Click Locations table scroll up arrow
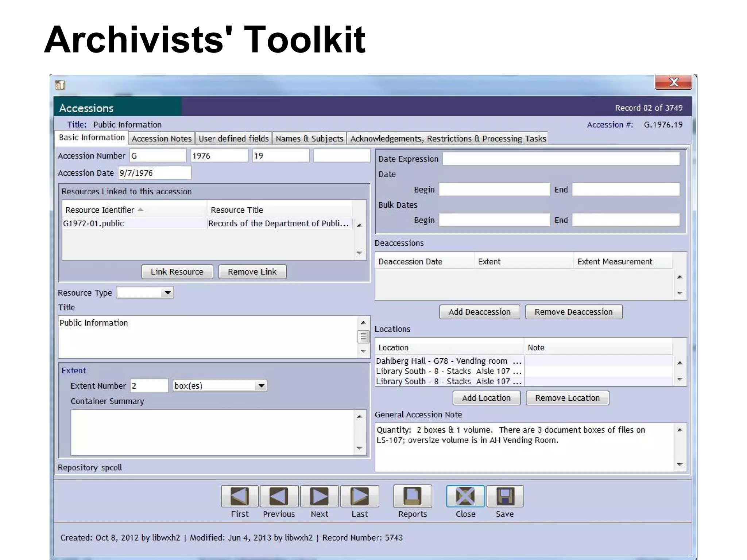Viewport: 747px width, 560px height. [680, 363]
